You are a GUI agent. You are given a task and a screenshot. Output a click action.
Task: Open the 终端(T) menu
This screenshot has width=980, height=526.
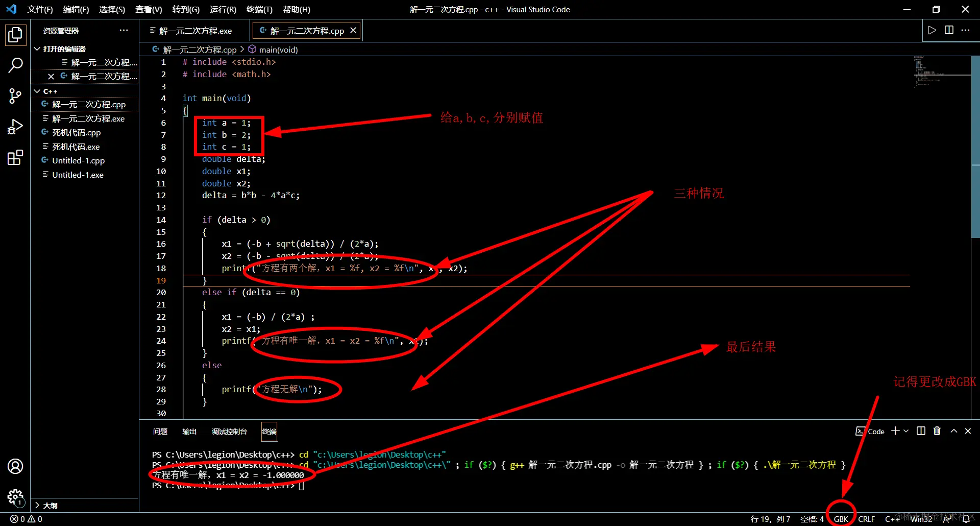[259, 9]
